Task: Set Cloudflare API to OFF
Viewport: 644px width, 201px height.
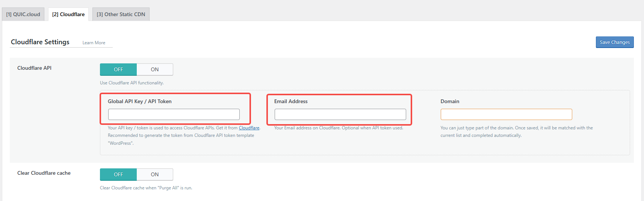Action: coord(118,69)
